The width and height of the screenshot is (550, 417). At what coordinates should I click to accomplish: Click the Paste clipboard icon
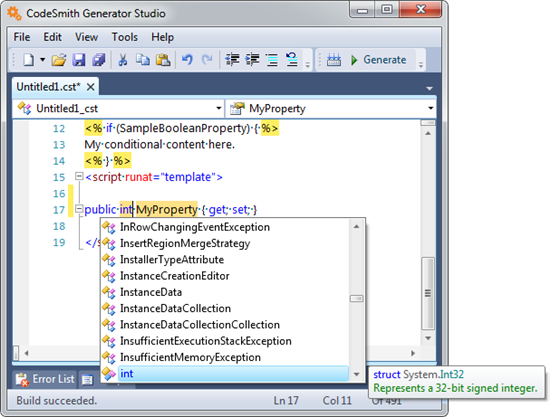[x=163, y=60]
